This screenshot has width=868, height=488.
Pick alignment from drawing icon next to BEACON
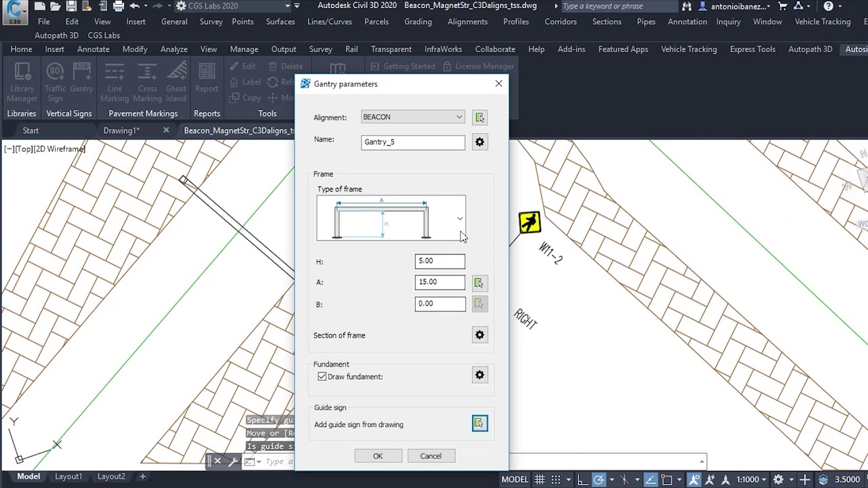[479, 118]
